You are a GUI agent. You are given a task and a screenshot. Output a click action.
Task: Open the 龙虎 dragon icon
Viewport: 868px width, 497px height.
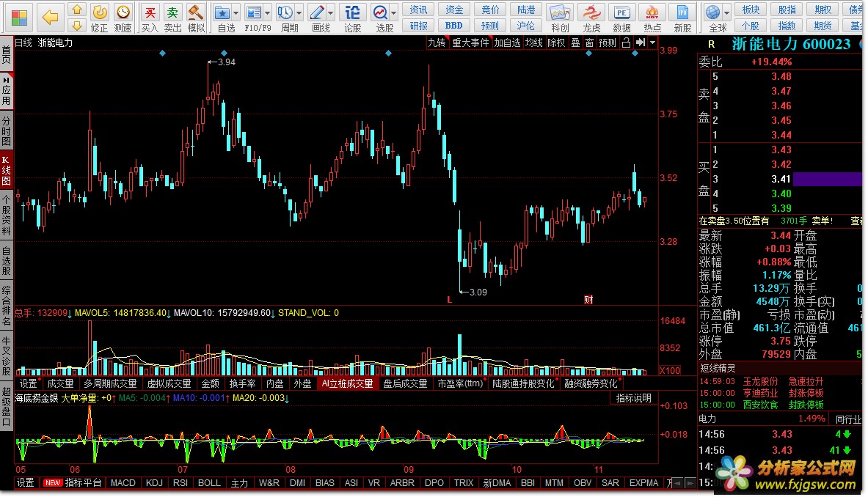coord(591,12)
